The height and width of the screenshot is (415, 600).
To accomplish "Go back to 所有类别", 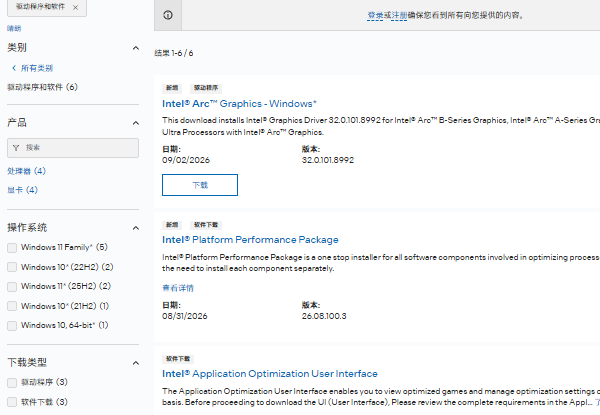I will (37, 68).
